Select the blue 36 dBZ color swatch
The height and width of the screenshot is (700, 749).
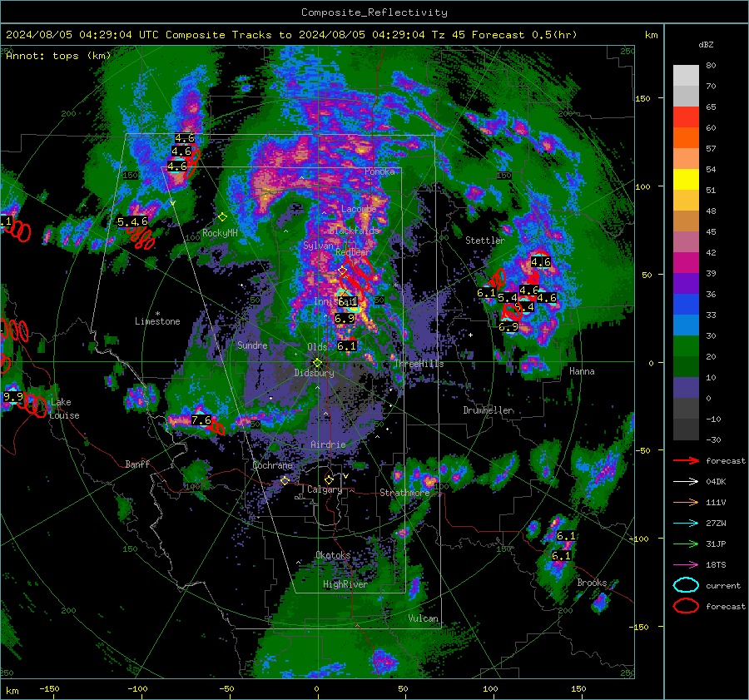686,304
